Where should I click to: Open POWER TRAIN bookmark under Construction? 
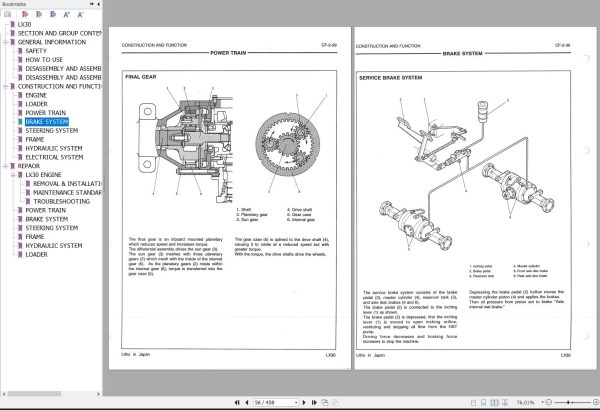(46, 113)
